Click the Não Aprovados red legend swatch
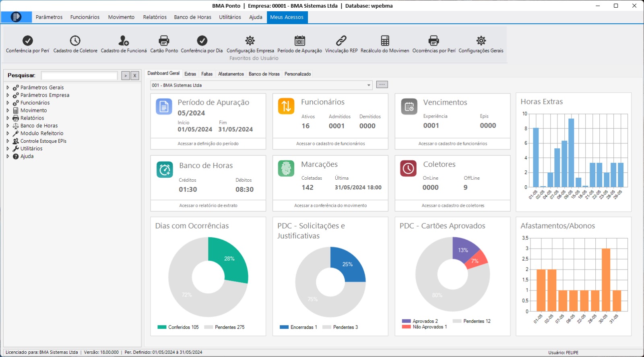 (x=406, y=327)
